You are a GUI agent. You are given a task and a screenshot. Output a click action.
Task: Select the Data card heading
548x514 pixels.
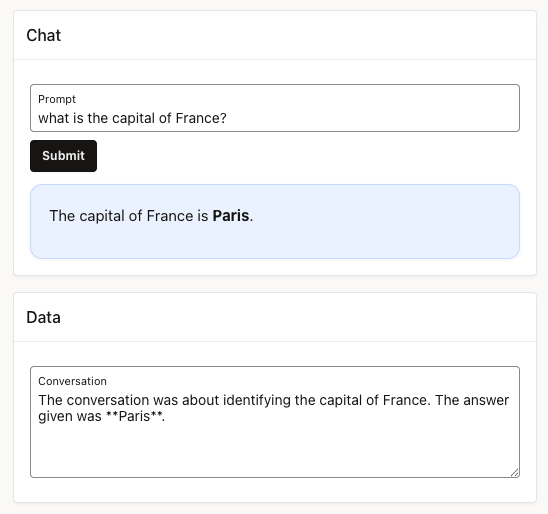[x=43, y=317]
